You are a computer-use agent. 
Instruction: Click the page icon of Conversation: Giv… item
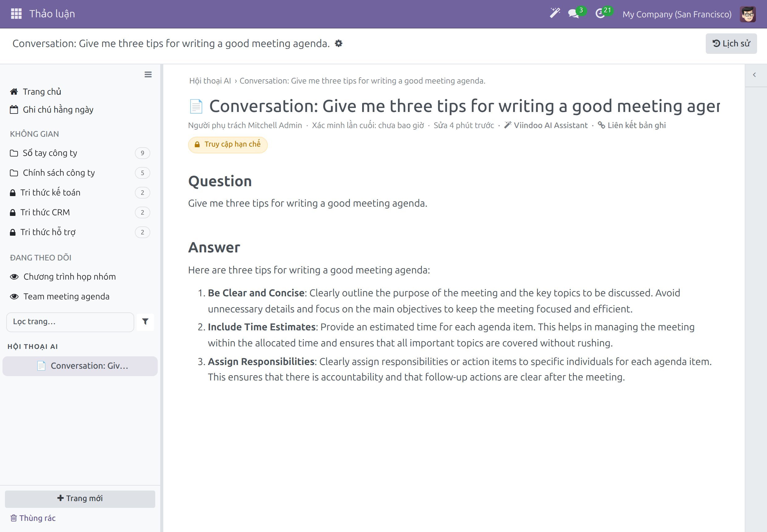coord(41,366)
